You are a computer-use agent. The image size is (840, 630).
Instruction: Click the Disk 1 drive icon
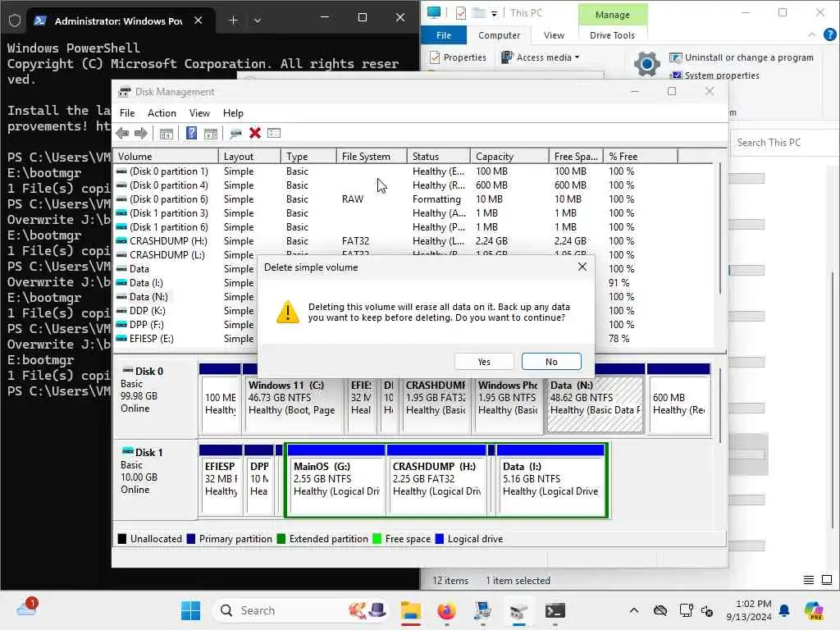[x=127, y=452]
